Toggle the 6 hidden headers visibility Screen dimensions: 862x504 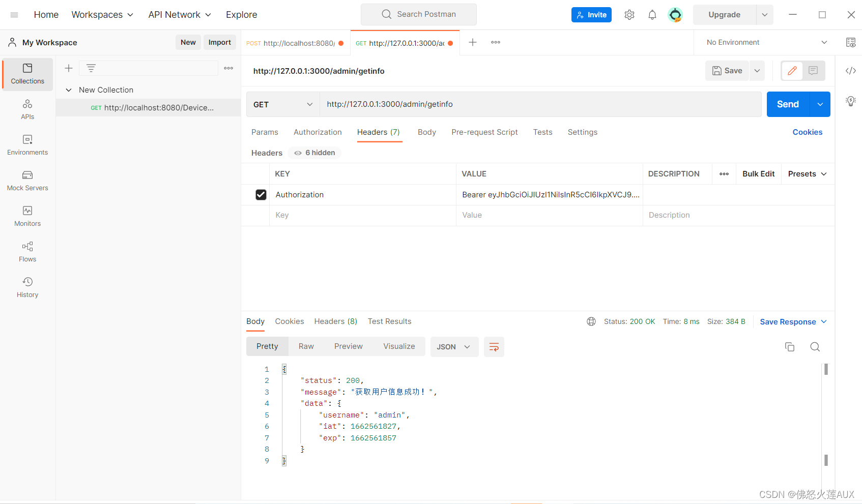[315, 153]
